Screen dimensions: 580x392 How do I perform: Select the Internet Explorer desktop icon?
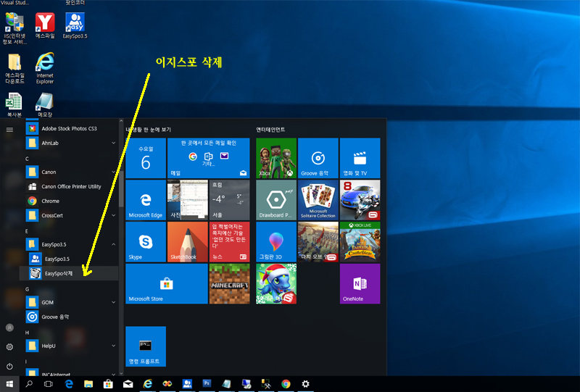pos(45,68)
